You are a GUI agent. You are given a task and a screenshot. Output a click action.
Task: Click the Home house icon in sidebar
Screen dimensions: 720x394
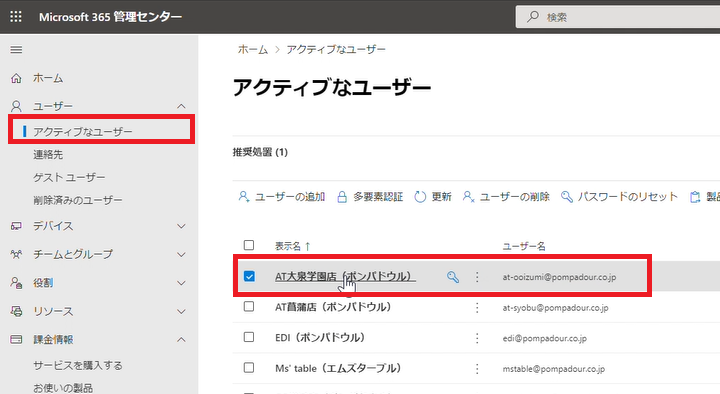pos(16,79)
